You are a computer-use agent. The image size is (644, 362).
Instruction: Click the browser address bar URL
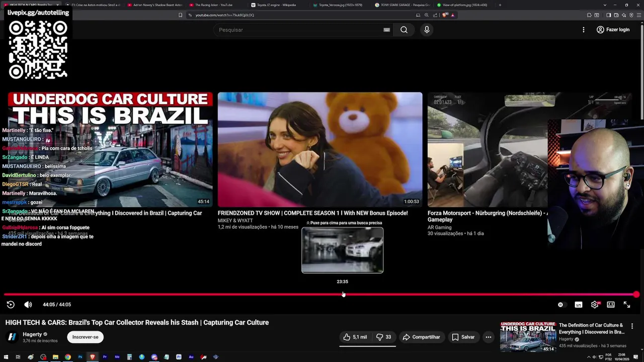pos(225,15)
